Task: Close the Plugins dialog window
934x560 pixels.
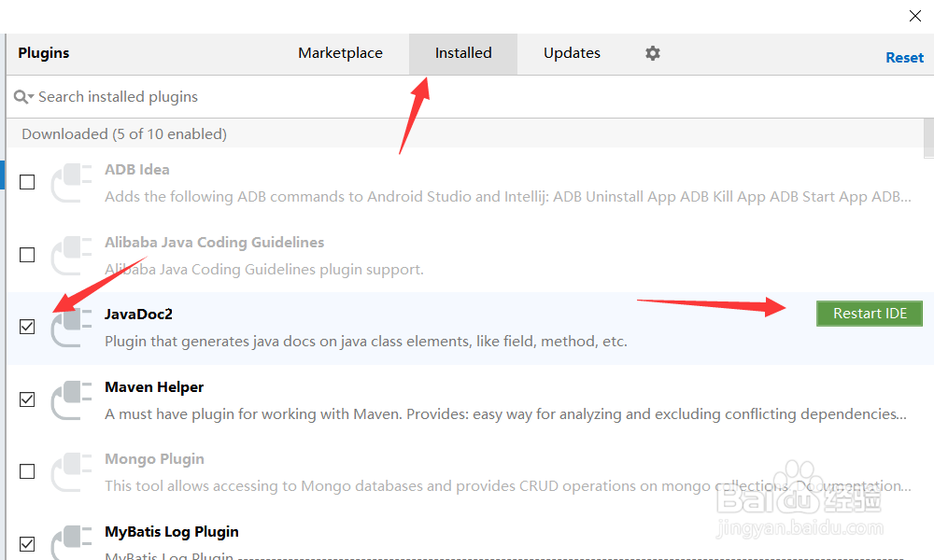Action: click(x=916, y=16)
